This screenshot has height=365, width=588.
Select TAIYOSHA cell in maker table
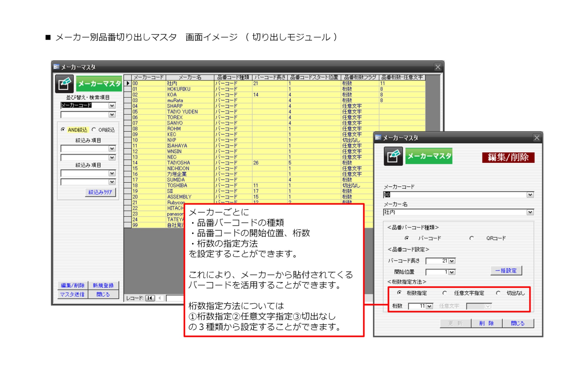[x=190, y=163]
